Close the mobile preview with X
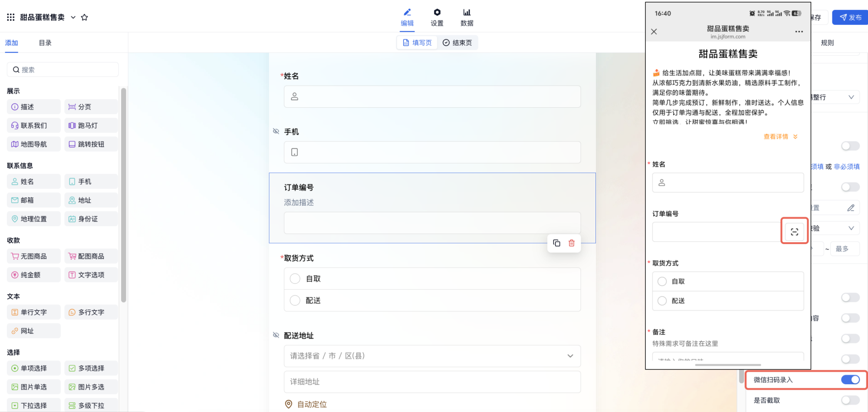Viewport: 868px width, 412px height. pos(654,32)
